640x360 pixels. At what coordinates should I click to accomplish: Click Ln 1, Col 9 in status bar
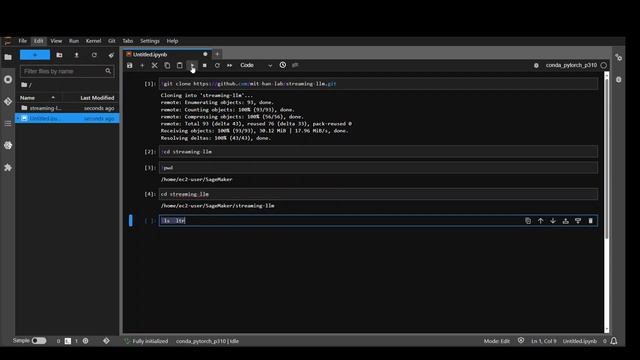544,341
